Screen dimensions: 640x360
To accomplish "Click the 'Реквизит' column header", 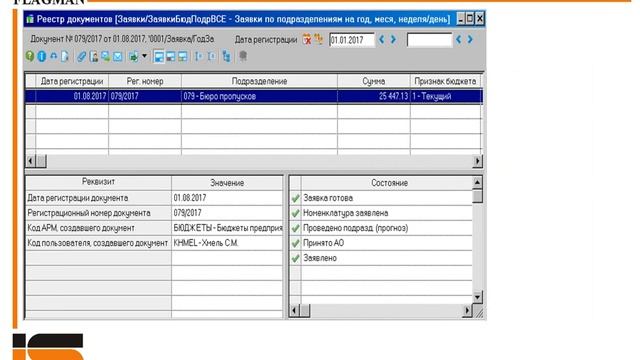I will (98, 182).
